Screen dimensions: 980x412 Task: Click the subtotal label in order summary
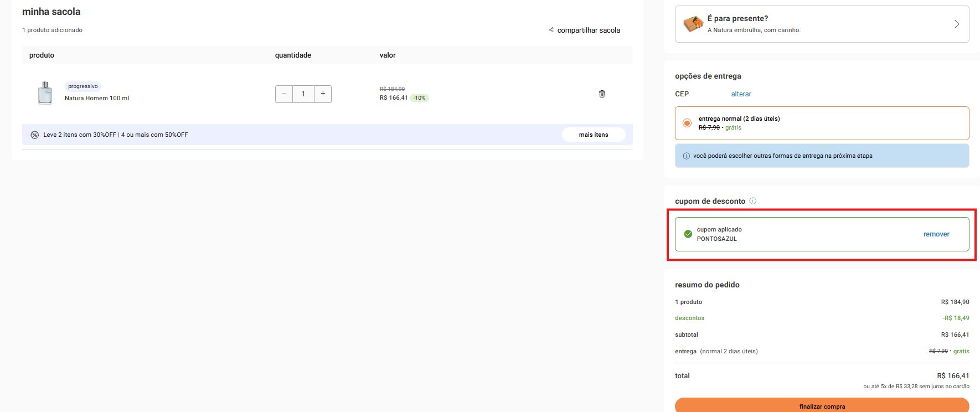[x=687, y=334]
